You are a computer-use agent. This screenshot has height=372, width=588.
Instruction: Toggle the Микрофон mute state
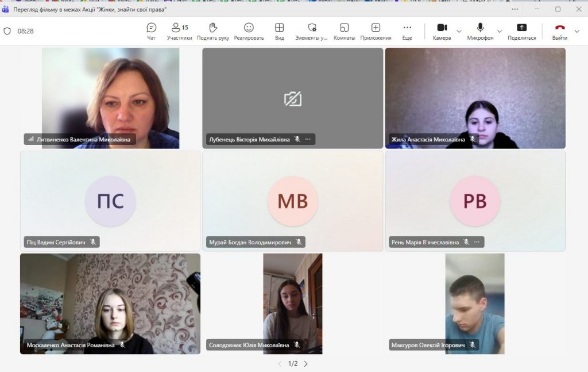[480, 31]
